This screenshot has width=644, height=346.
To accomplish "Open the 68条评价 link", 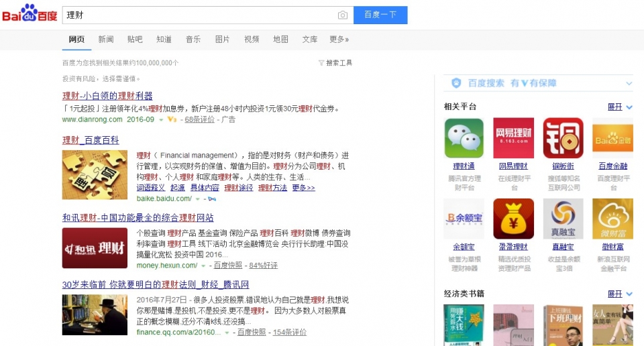I will pos(200,119).
